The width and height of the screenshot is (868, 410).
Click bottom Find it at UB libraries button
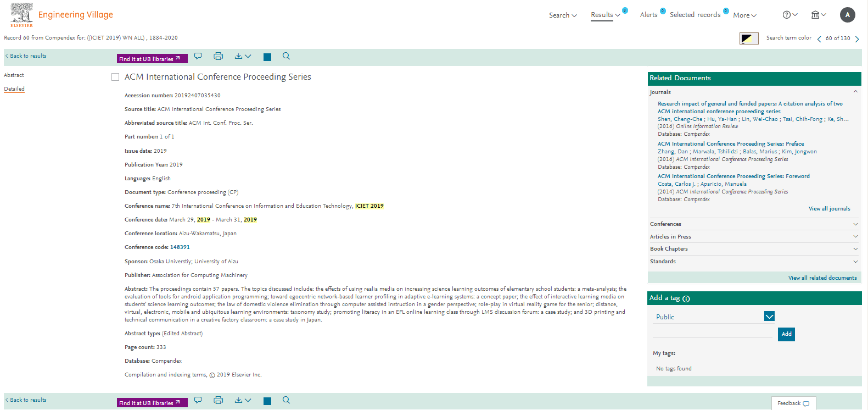coord(152,402)
